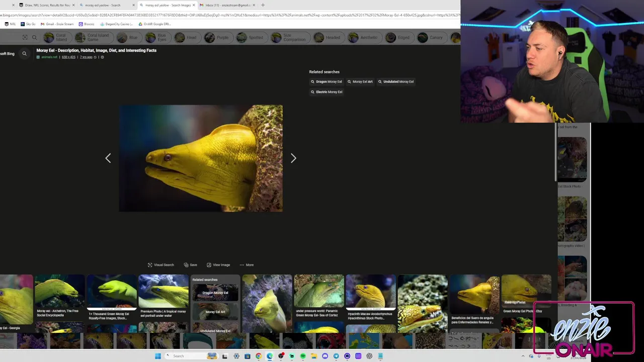This screenshot has width=644, height=362.
Task: Click magnifier icon in the filter bar
Action: (x=34, y=37)
